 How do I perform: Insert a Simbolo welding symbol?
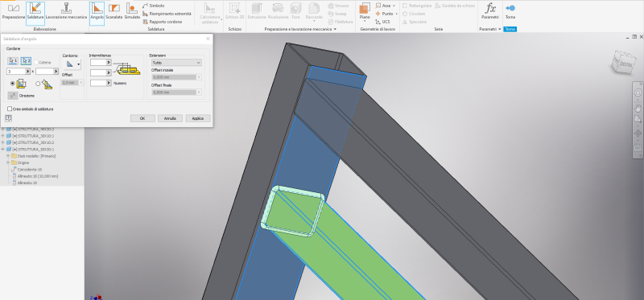[154, 6]
